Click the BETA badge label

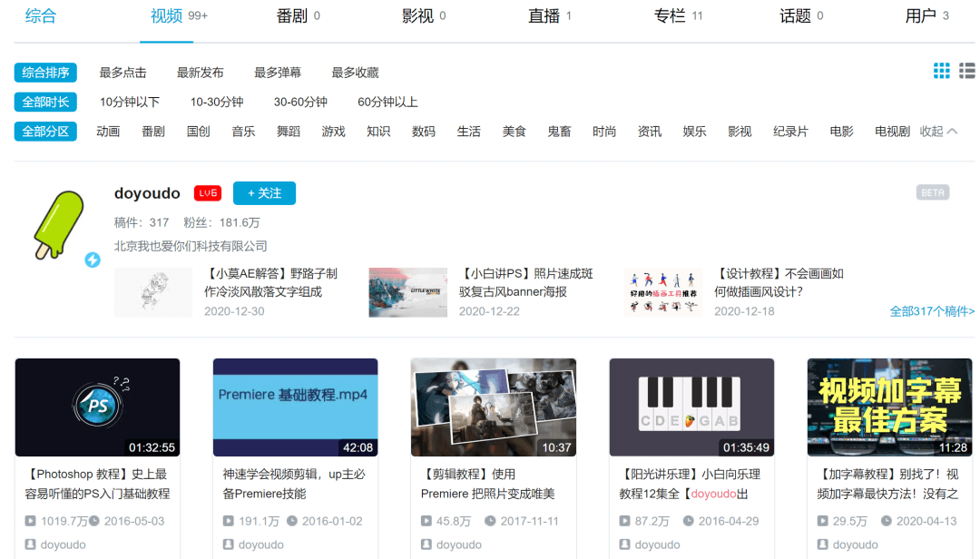[933, 192]
